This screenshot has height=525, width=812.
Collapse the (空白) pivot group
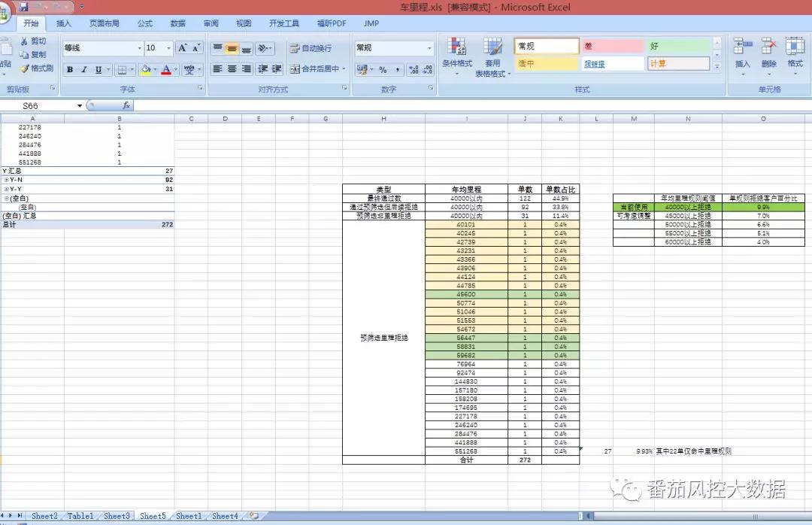6,199
